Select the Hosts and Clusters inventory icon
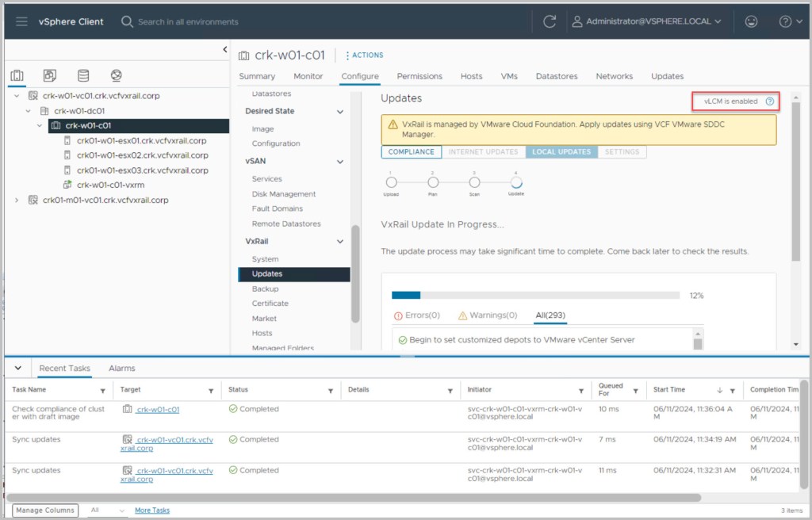This screenshot has width=812, height=520. point(17,76)
